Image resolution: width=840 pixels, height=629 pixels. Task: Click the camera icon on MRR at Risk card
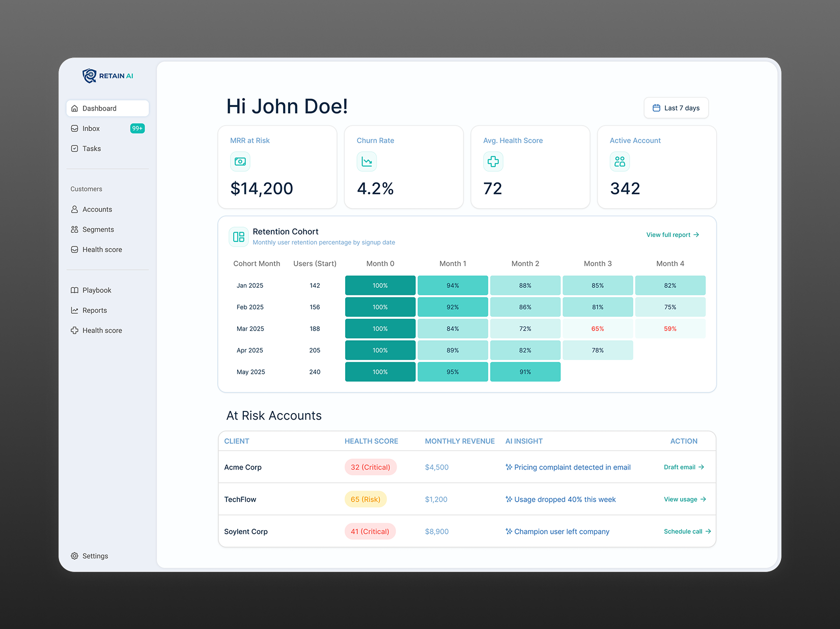point(240,161)
